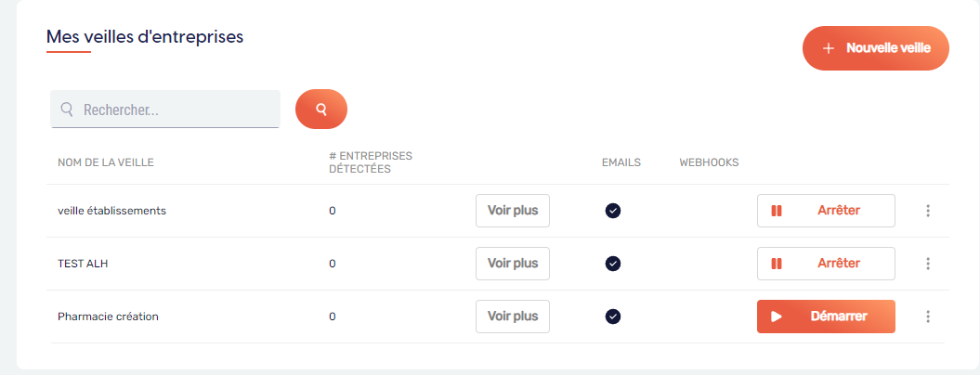This screenshot has height=375, width=980.
Task: Toggle email checkmark for TEST ALH
Action: click(x=613, y=264)
